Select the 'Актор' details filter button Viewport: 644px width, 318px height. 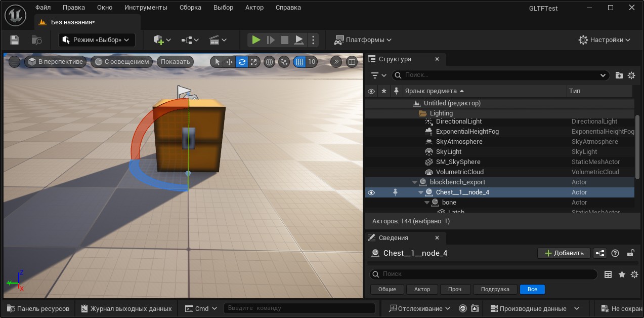[422, 289]
